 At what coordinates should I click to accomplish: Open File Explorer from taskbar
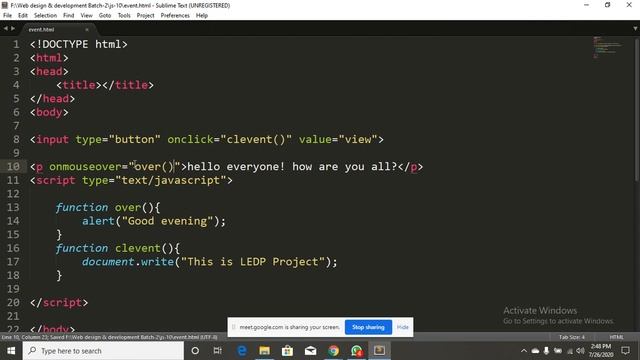(264, 351)
